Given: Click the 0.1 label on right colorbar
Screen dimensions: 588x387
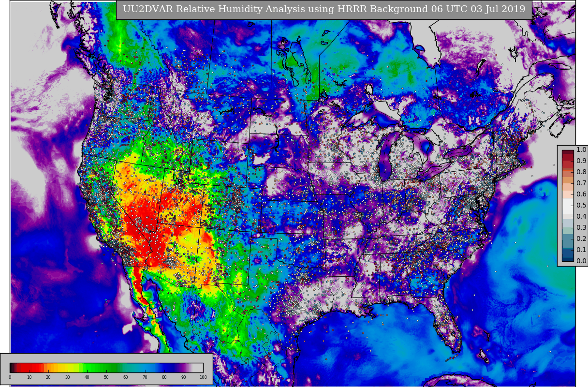Looking at the screenshot, I should click(581, 250).
